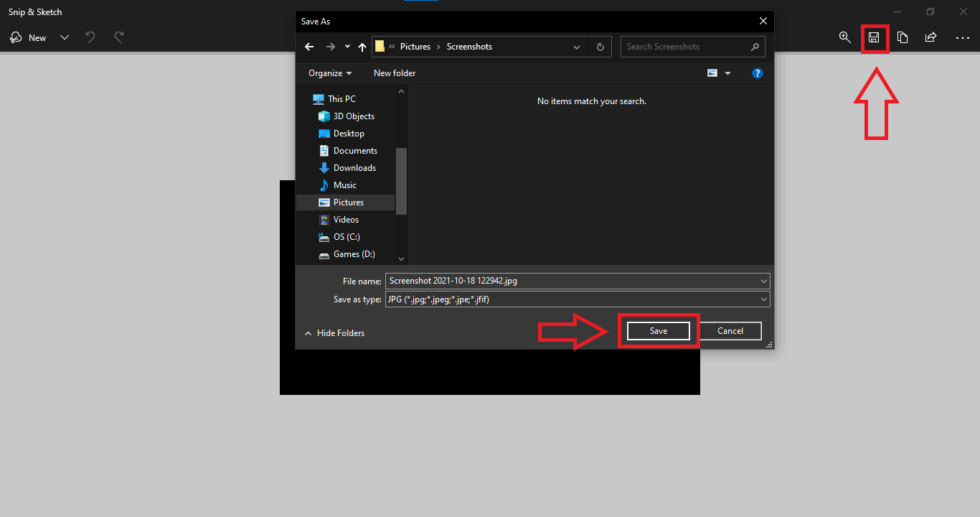
Task: Expand the New snip dropdown chevron
Action: click(65, 37)
